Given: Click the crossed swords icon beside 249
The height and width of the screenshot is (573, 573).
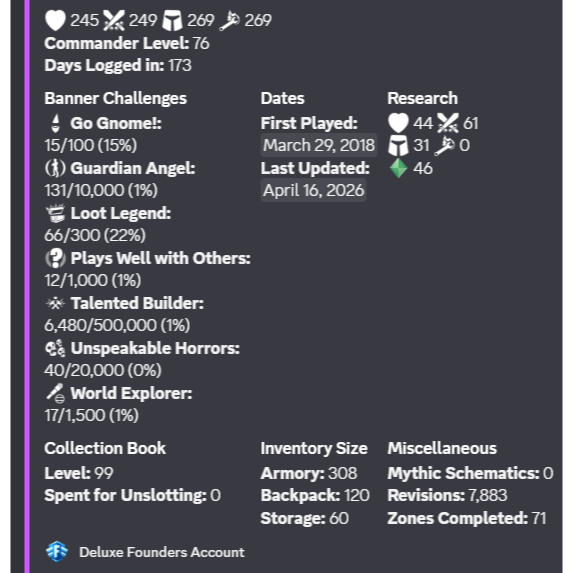Looking at the screenshot, I should coord(114,20).
